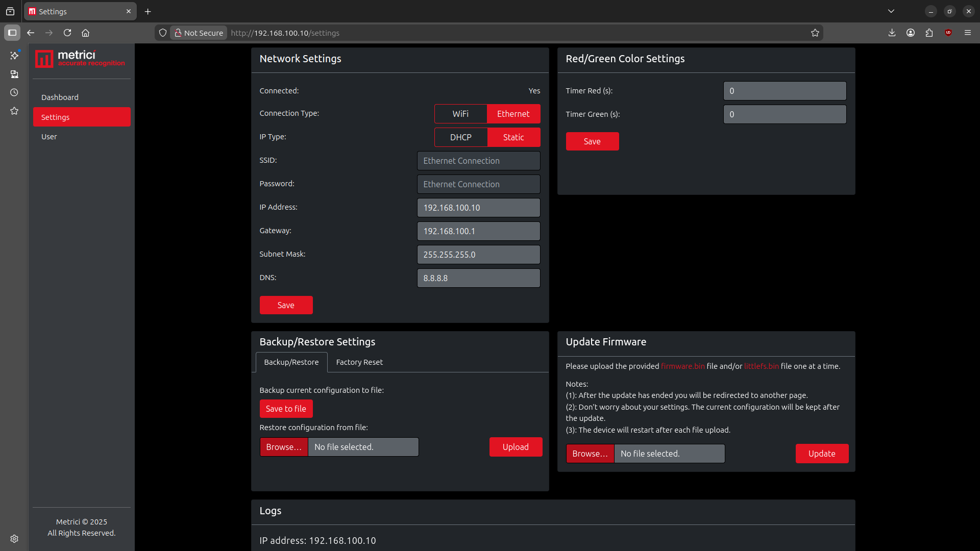Image resolution: width=980 pixels, height=551 pixels.
Task: Click the Connected status value Yes
Action: tap(534, 91)
